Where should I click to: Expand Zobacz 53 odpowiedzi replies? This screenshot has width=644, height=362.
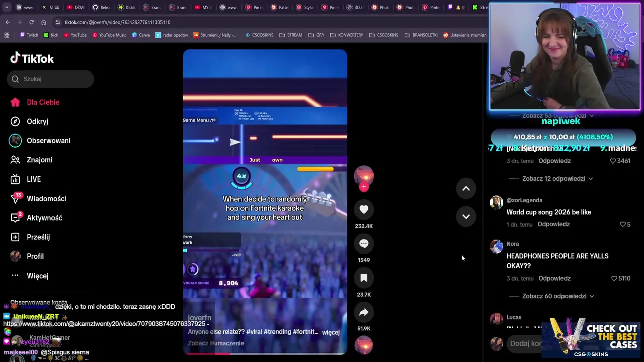557,116
